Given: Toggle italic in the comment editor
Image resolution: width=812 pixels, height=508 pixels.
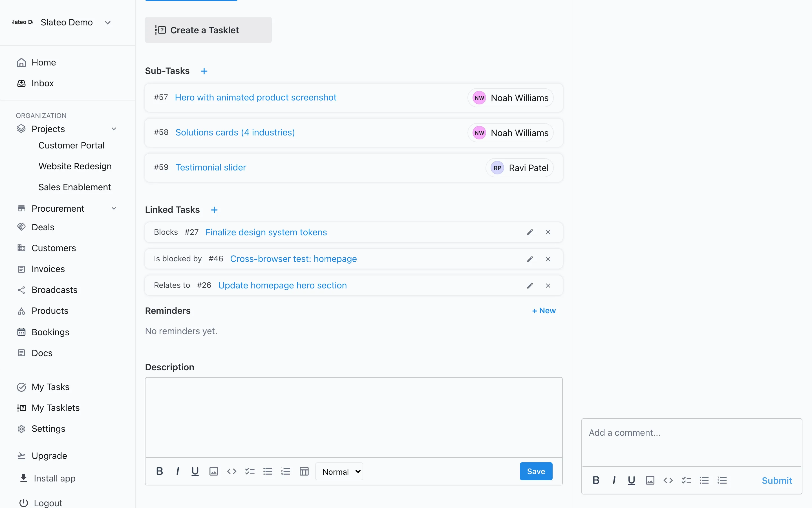Looking at the screenshot, I should [614, 480].
